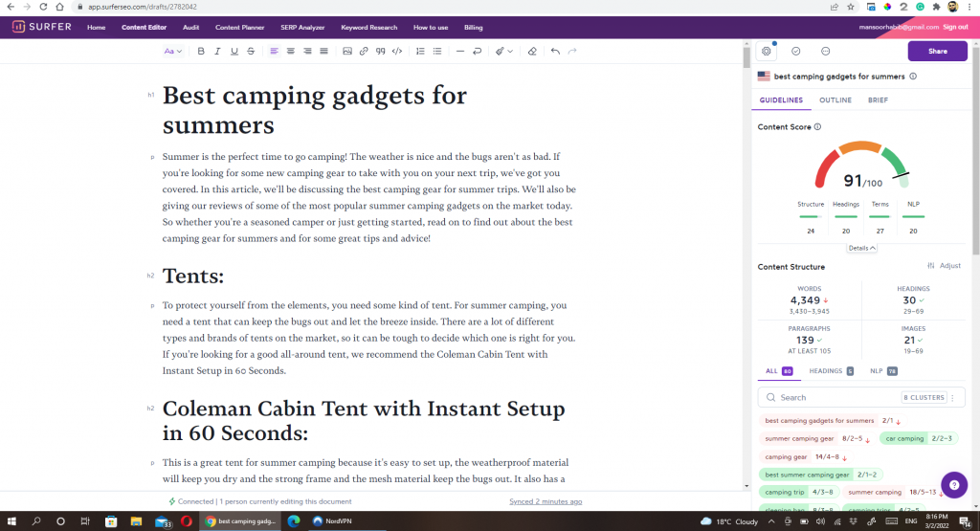Image resolution: width=980 pixels, height=531 pixels.
Task: Select the 'car camping' keyword chip
Action: (919, 438)
